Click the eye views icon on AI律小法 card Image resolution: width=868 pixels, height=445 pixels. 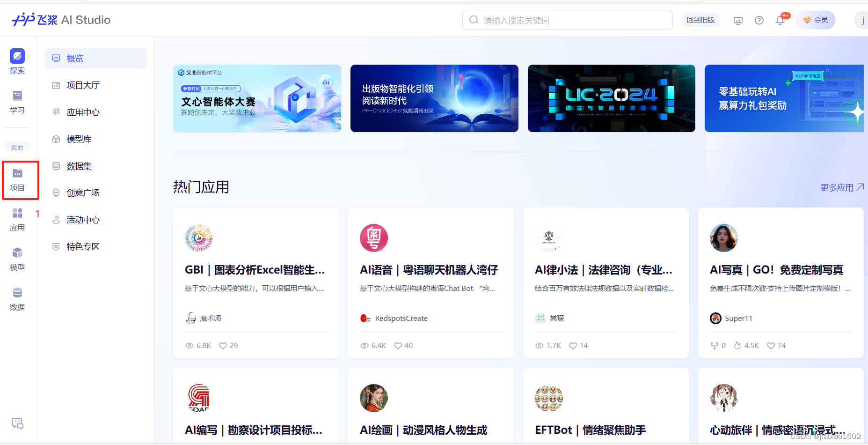(x=540, y=346)
